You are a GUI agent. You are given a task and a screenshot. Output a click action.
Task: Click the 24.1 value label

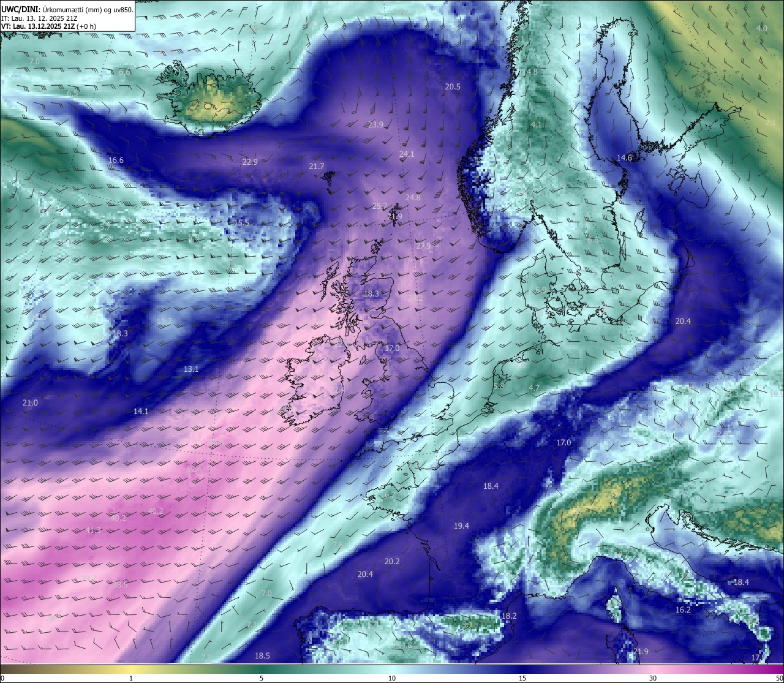pos(407,154)
